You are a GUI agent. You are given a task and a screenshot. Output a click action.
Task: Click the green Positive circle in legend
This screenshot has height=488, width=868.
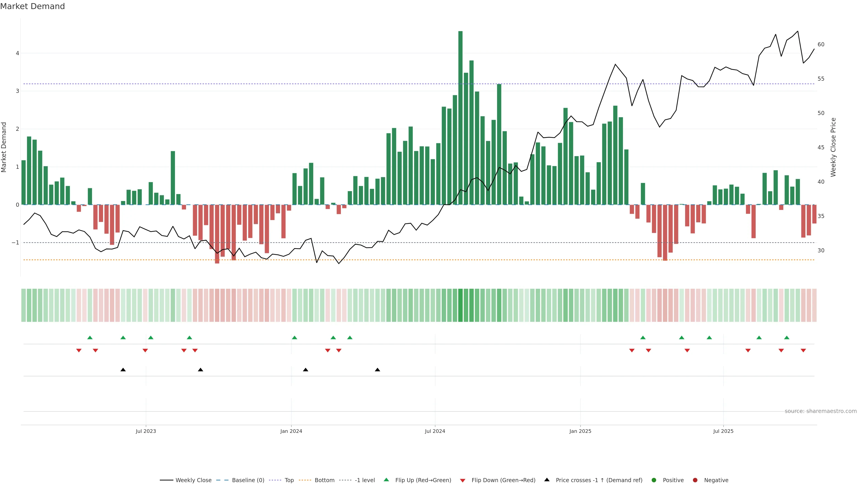[654, 480]
